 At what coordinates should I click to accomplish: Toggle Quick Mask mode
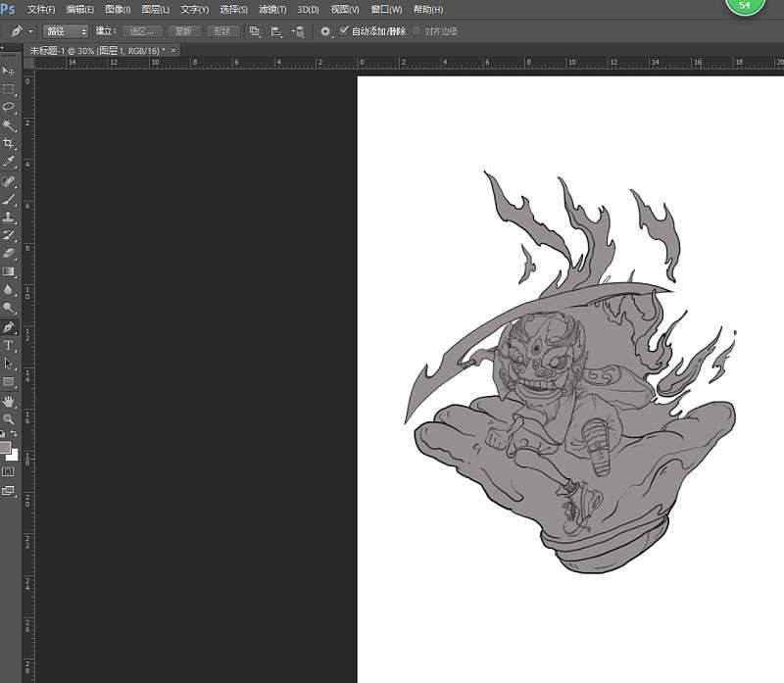coord(8,471)
